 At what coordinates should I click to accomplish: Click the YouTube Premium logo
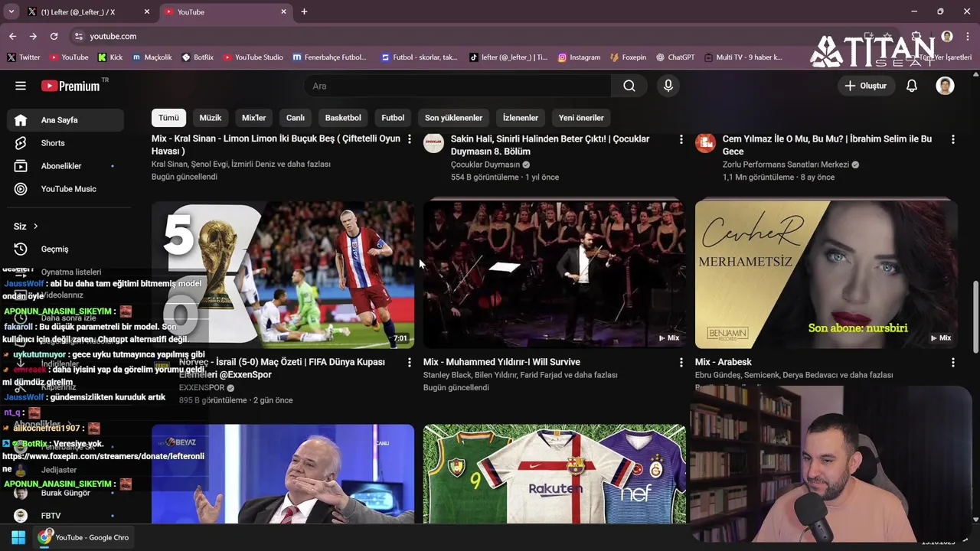(x=70, y=86)
